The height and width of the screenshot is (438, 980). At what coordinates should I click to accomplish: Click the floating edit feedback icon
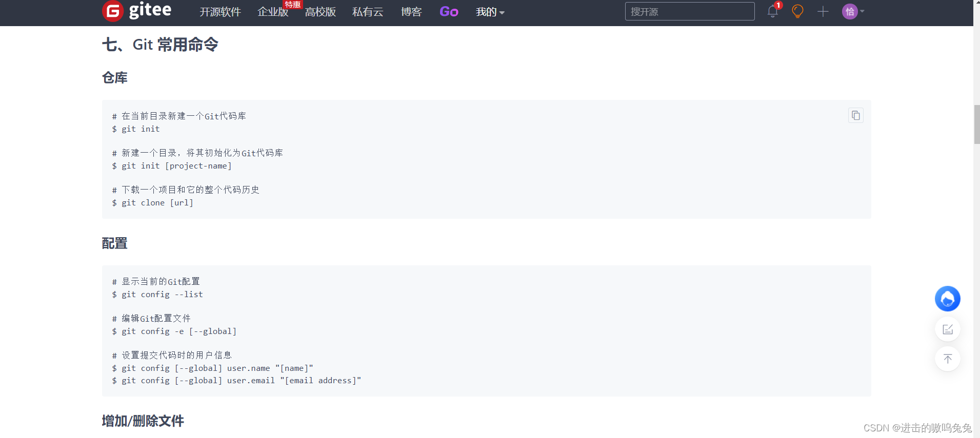coord(948,329)
